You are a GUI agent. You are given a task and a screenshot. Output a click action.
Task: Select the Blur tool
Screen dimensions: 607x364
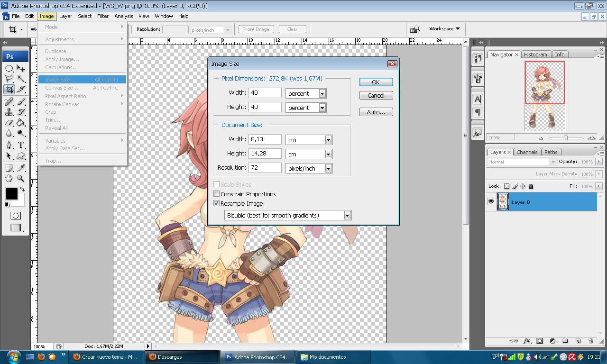click(9, 133)
